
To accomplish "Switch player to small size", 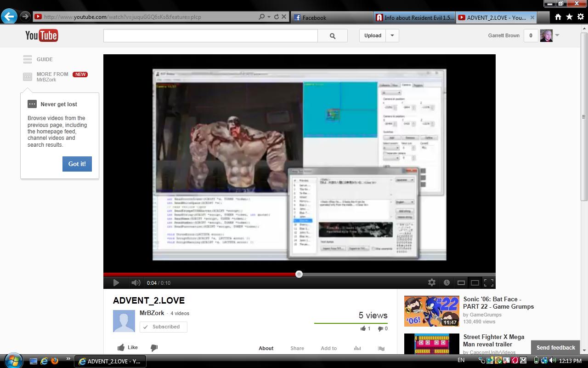I will tap(461, 282).
